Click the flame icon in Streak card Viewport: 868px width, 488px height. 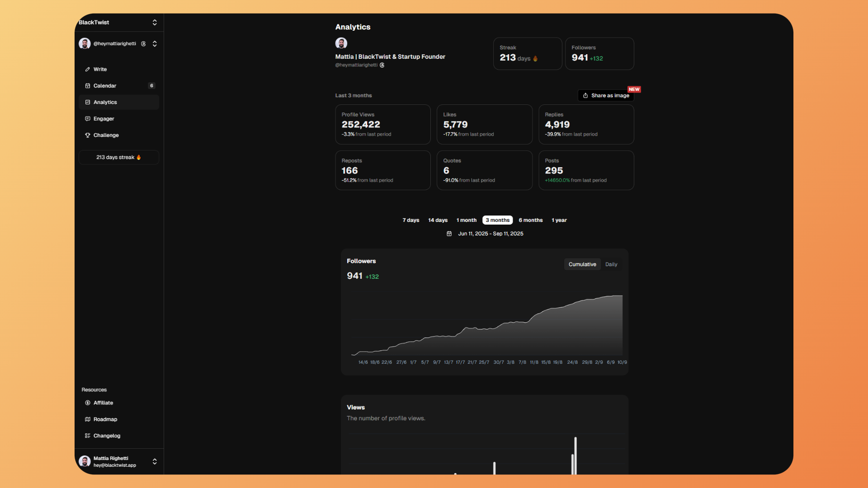click(x=535, y=59)
